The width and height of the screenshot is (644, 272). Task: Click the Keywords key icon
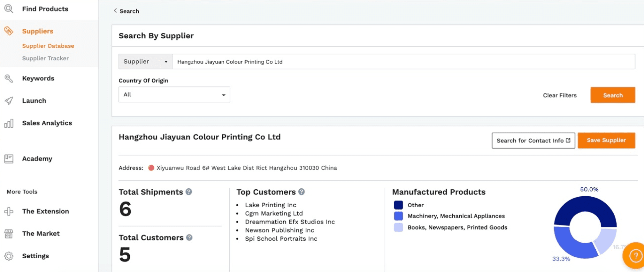tap(9, 79)
